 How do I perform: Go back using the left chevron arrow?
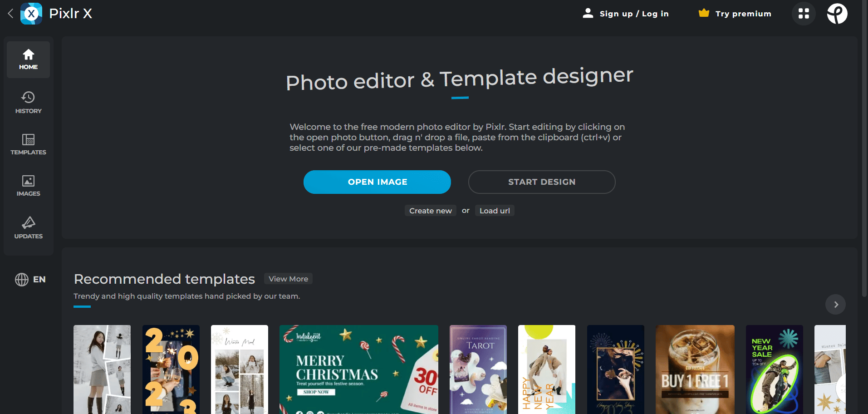click(x=10, y=14)
